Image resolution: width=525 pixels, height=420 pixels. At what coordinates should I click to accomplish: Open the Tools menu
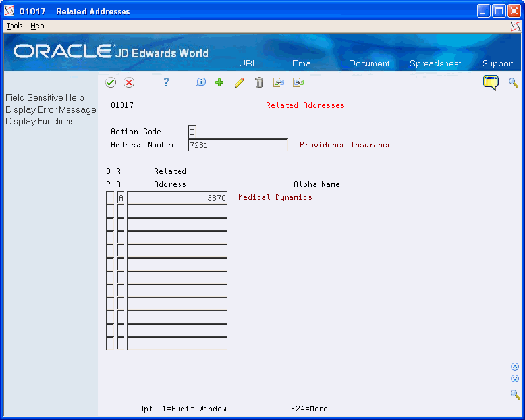coord(14,26)
